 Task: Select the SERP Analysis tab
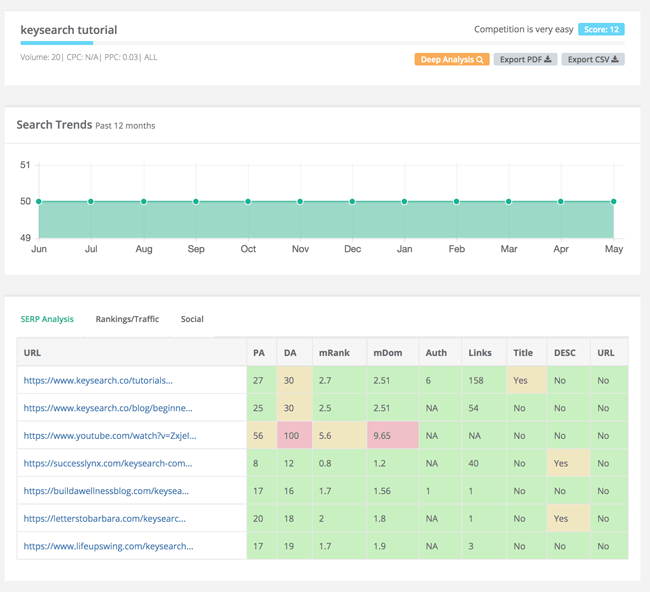[47, 319]
